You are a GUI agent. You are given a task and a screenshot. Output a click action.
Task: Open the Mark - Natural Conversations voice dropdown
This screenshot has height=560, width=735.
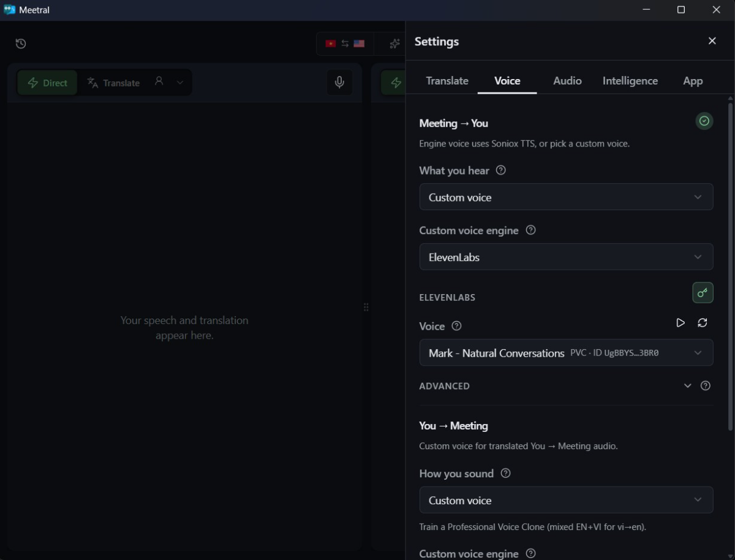tap(566, 352)
